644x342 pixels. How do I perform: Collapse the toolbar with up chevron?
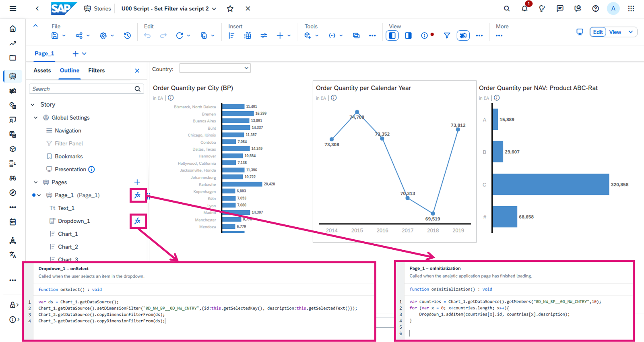coord(35,26)
